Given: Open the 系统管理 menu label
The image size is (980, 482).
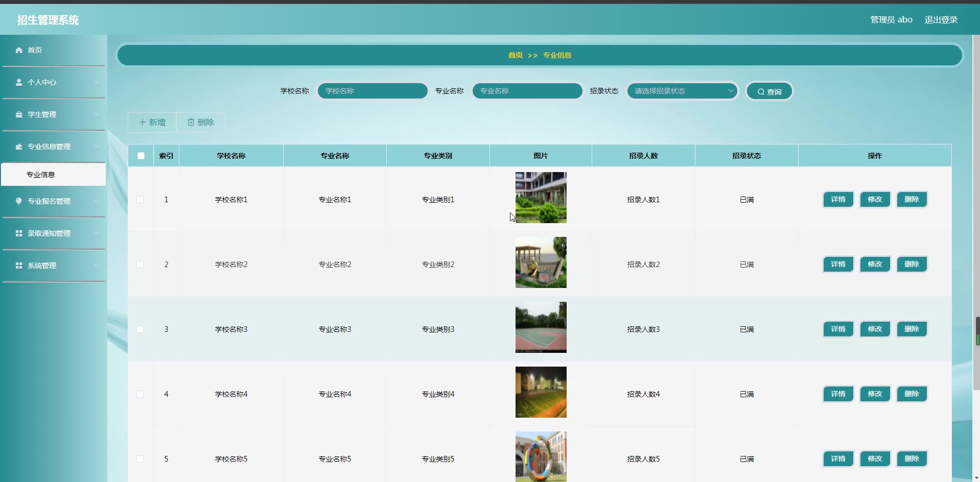Looking at the screenshot, I should (x=42, y=266).
